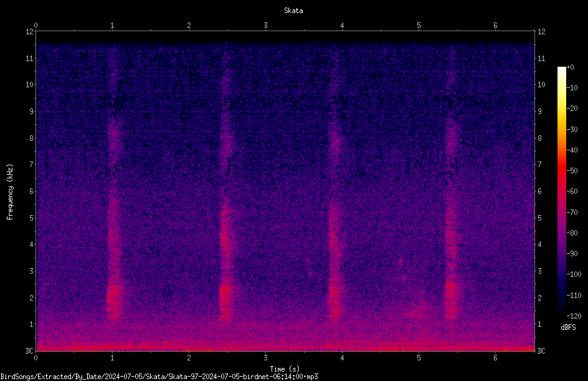Click the right "DC" frequency axis label
The height and width of the screenshot is (381, 588).
[x=541, y=350]
